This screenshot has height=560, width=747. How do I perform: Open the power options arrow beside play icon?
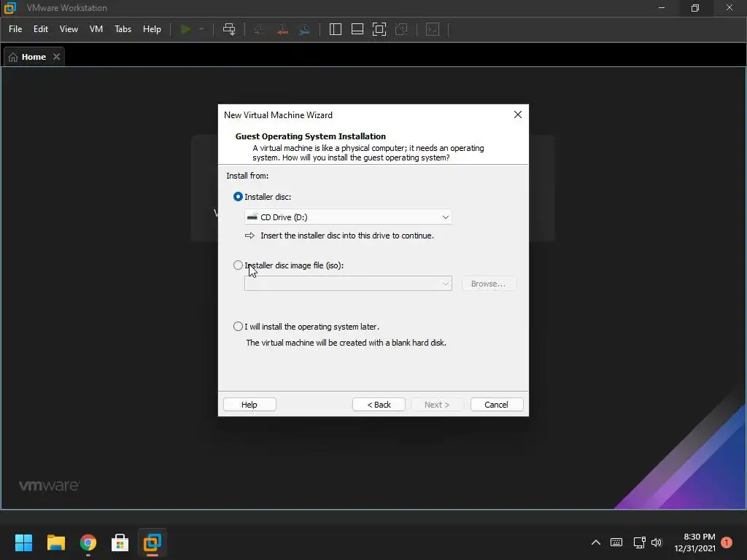tap(201, 29)
